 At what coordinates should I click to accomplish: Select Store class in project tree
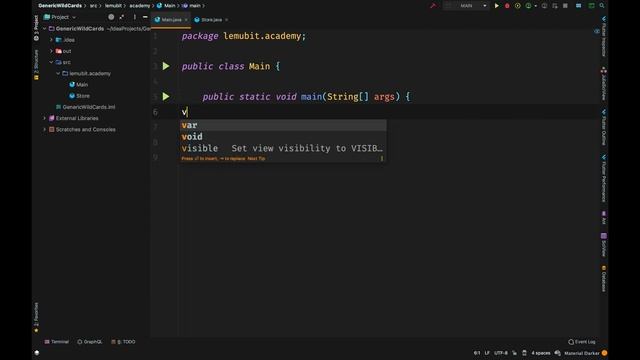pyautogui.click(x=80, y=96)
